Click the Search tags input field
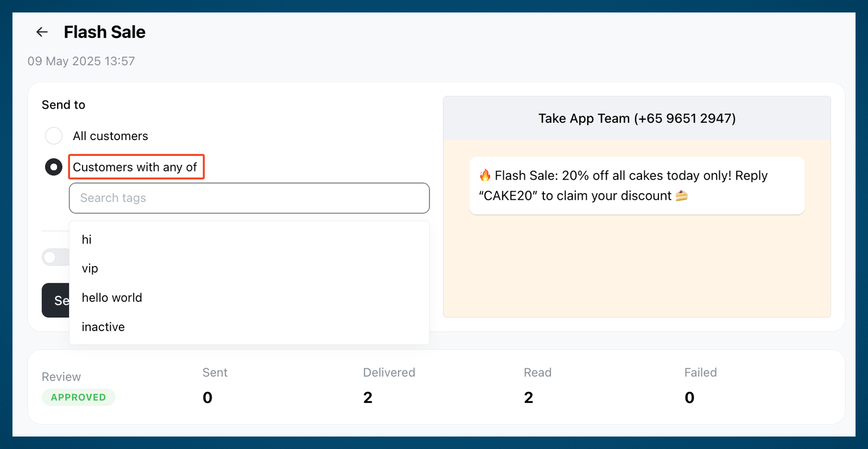Viewport: 868px width, 449px height. (x=249, y=198)
